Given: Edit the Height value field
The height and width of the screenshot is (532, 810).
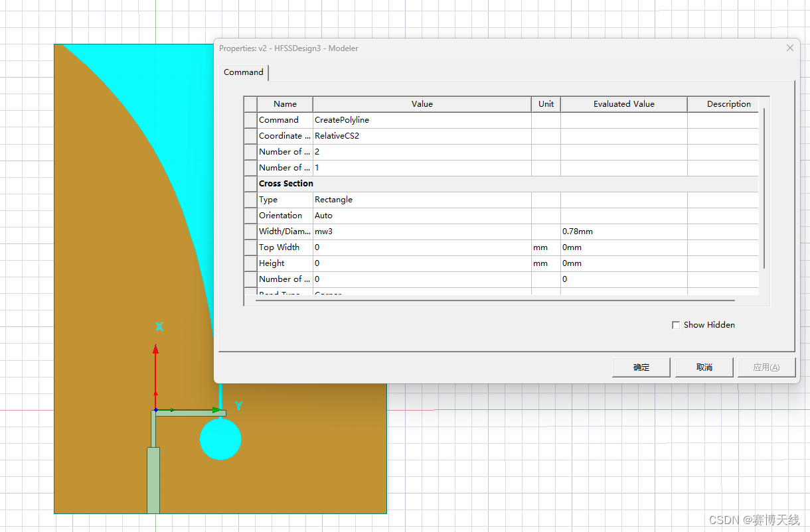Looking at the screenshot, I should pos(422,263).
